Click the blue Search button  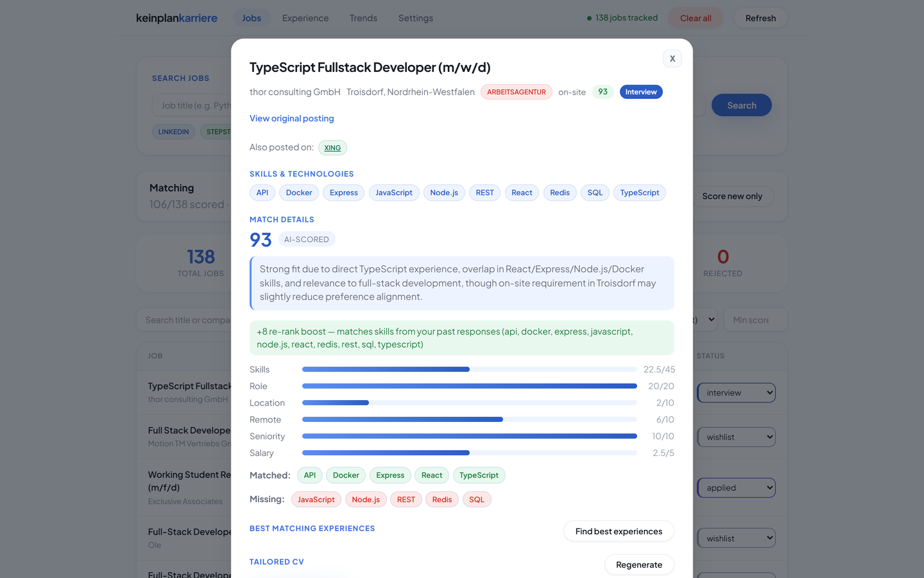742,105
